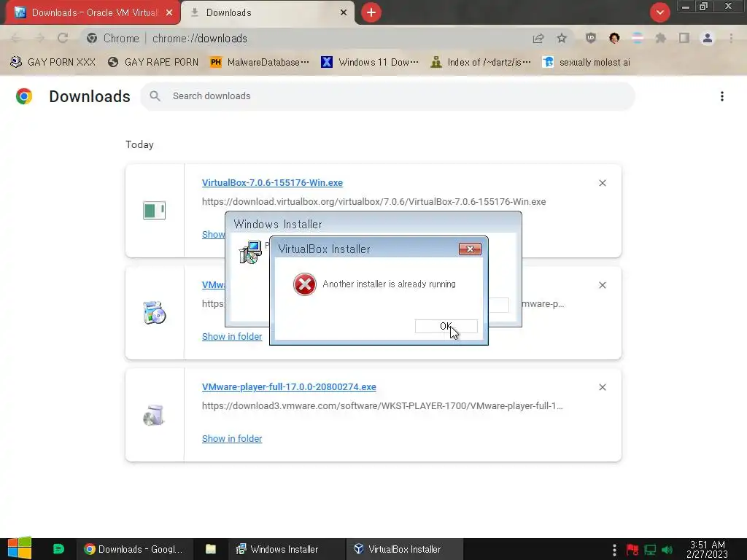This screenshot has height=560, width=747.
Task: Switch to Downloads - Google Chrome taskbar item
Action: 134,549
